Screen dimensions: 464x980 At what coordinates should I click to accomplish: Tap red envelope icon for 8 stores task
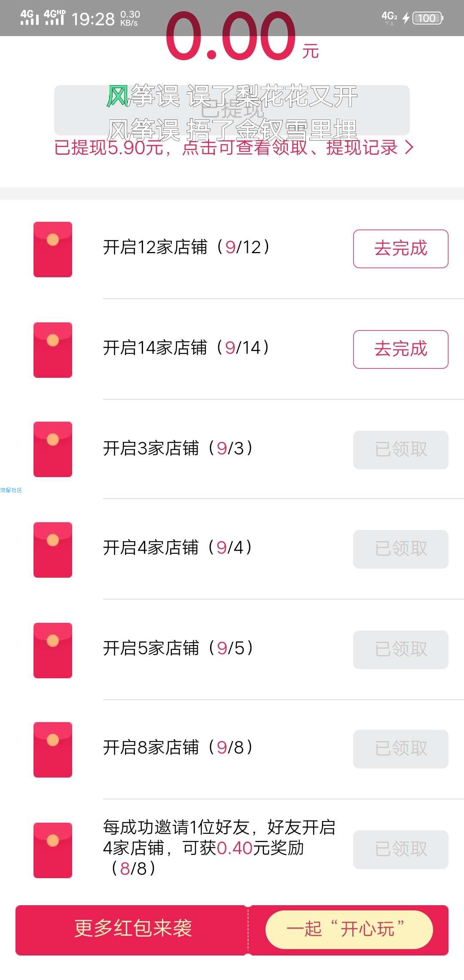[53, 750]
